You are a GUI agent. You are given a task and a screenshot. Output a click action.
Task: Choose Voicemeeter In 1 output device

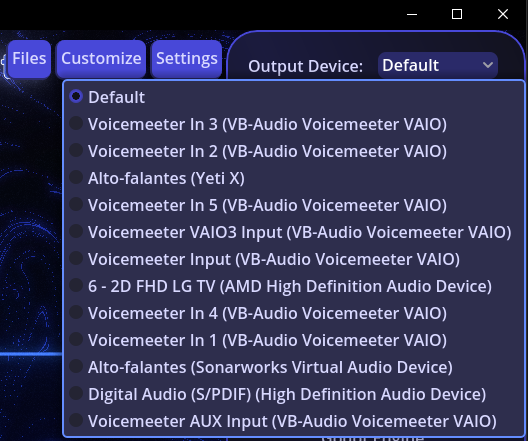tap(294, 340)
